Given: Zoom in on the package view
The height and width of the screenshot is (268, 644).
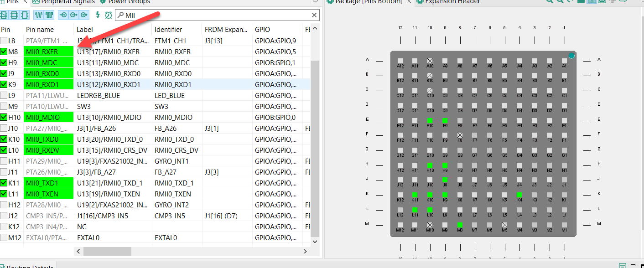Looking at the screenshot, I should click(550, 2).
